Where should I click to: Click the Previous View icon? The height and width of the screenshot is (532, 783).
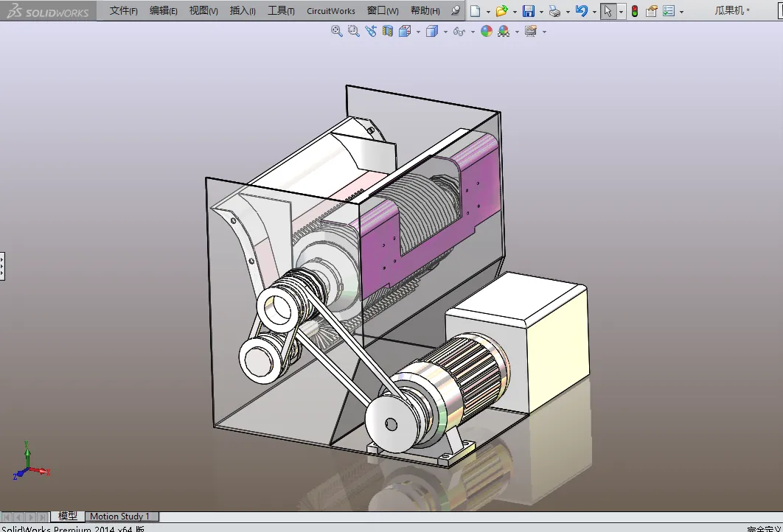tap(371, 31)
